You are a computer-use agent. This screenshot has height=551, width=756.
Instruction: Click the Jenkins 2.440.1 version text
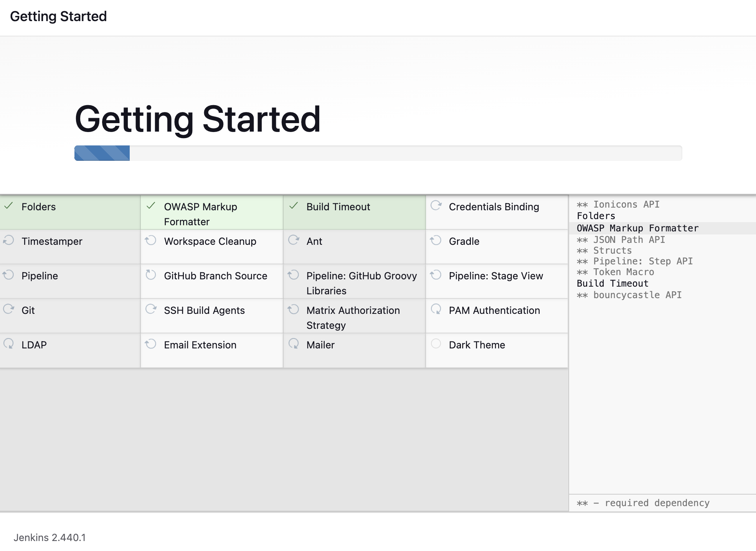(x=50, y=538)
